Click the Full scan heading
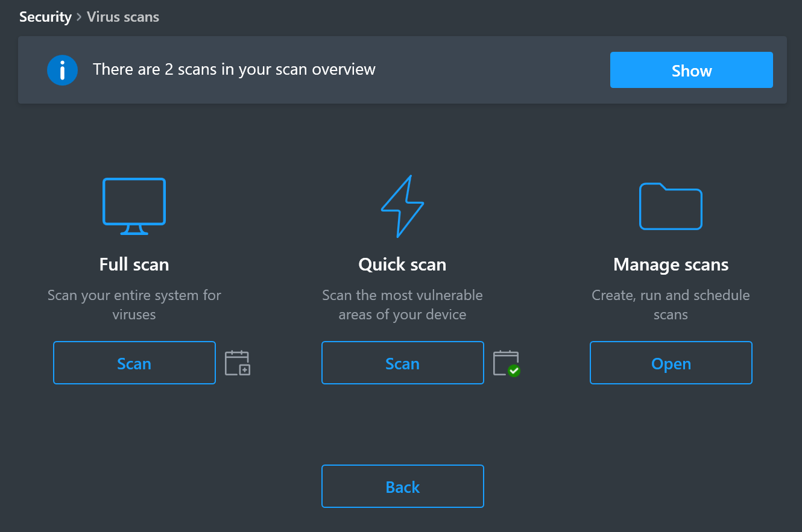 [x=134, y=264]
